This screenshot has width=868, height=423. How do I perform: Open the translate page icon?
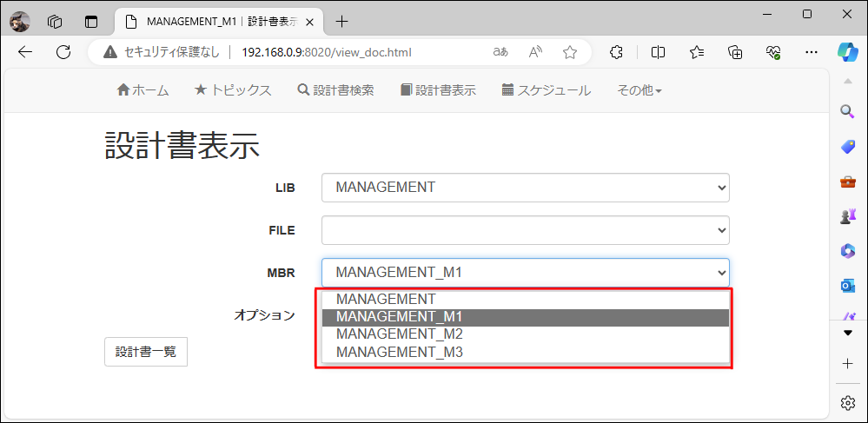(500, 53)
